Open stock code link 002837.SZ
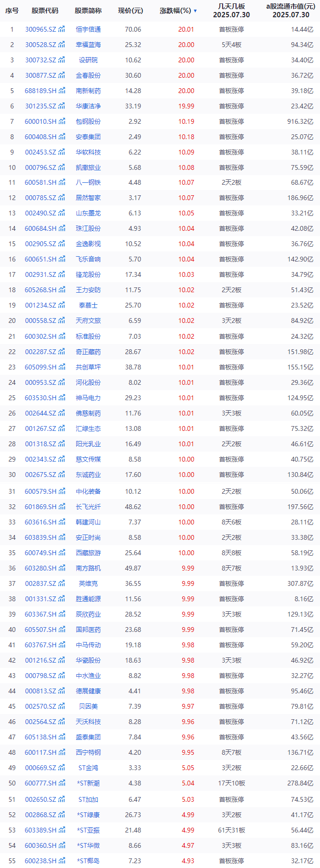The height and width of the screenshot is (868, 320). tap(40, 583)
